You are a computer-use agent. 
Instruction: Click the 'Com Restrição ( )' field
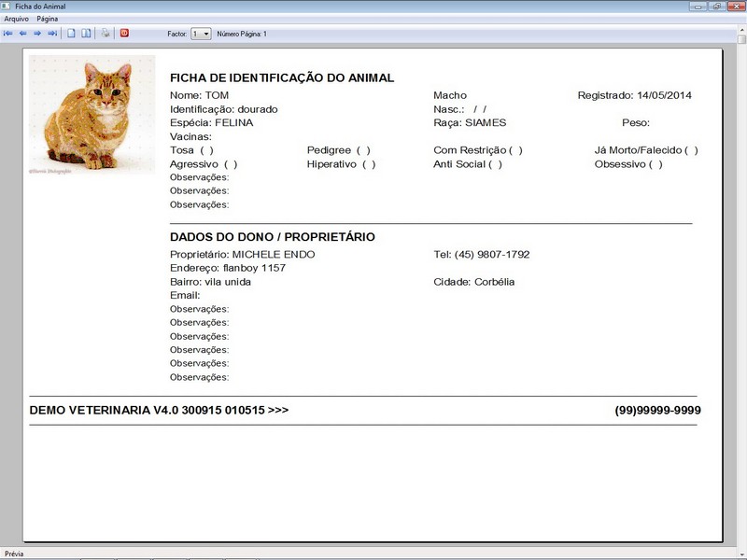click(x=478, y=150)
